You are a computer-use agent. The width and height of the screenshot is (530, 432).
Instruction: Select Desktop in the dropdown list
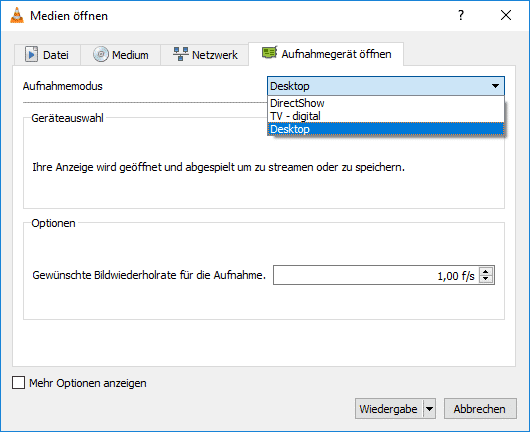pos(386,129)
